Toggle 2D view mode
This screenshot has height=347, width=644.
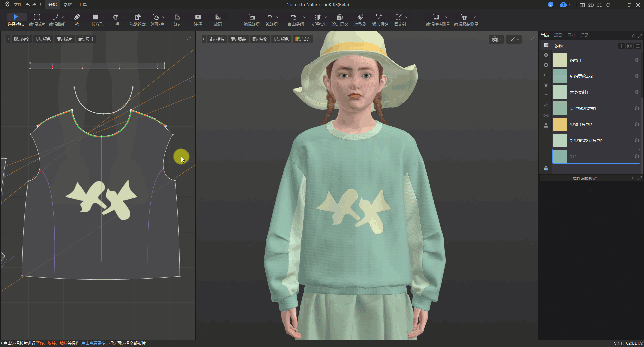coord(591,5)
